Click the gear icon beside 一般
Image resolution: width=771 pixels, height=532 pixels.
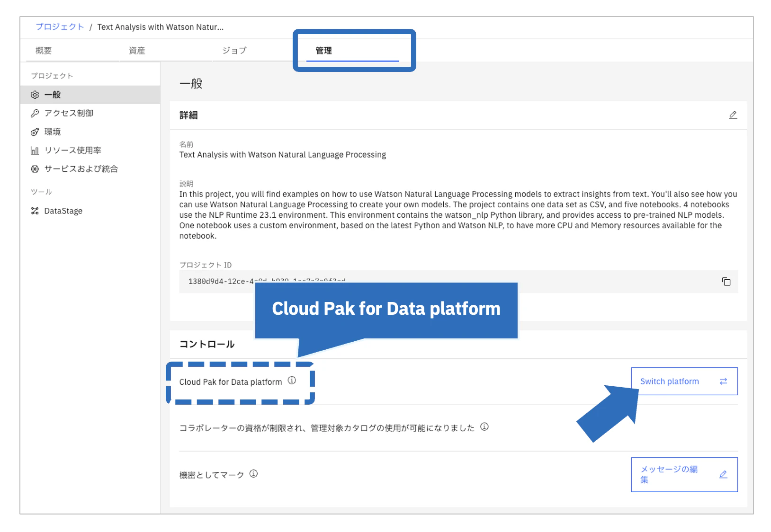(35, 95)
